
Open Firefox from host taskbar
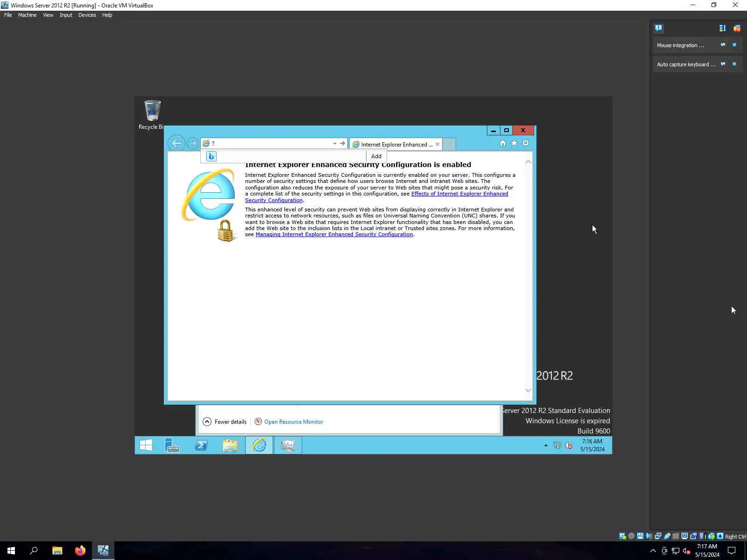click(80, 551)
